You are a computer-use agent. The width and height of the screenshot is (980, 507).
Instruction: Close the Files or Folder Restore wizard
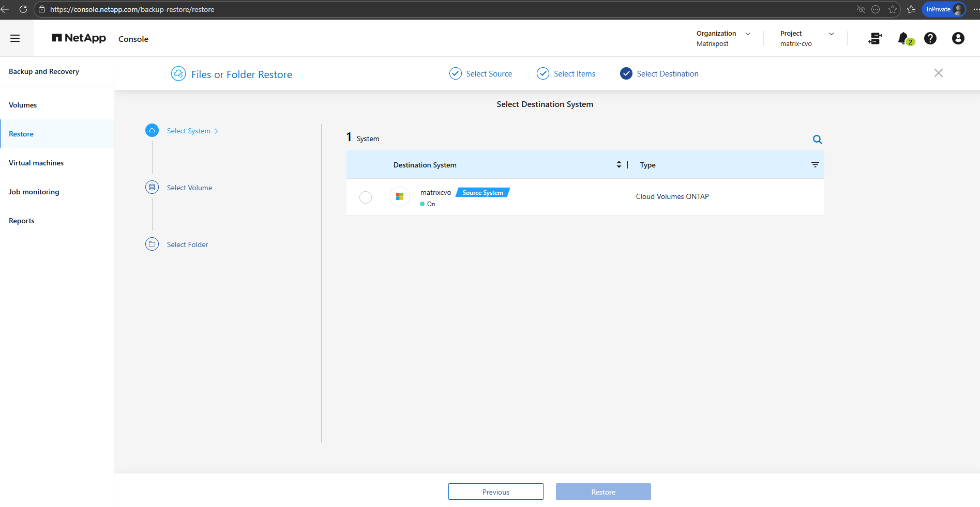point(938,73)
